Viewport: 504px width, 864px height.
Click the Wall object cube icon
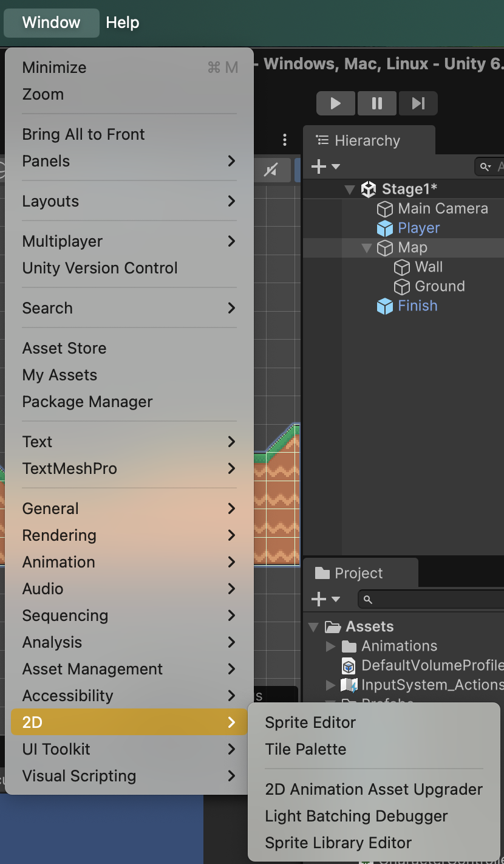(x=401, y=267)
